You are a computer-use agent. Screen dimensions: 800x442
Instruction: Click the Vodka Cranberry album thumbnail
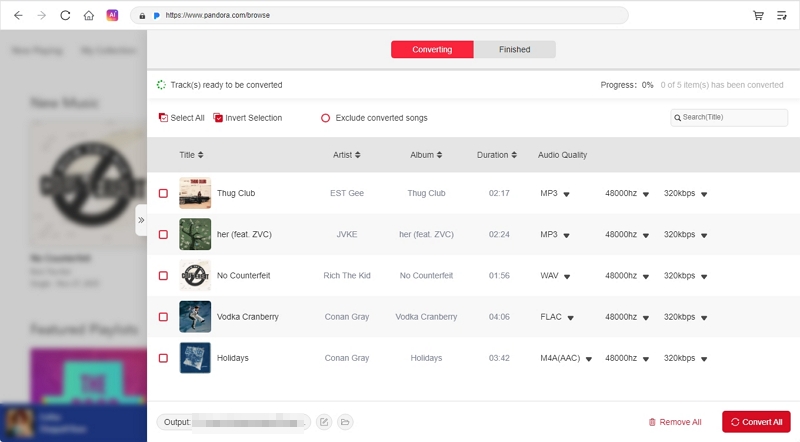point(195,316)
